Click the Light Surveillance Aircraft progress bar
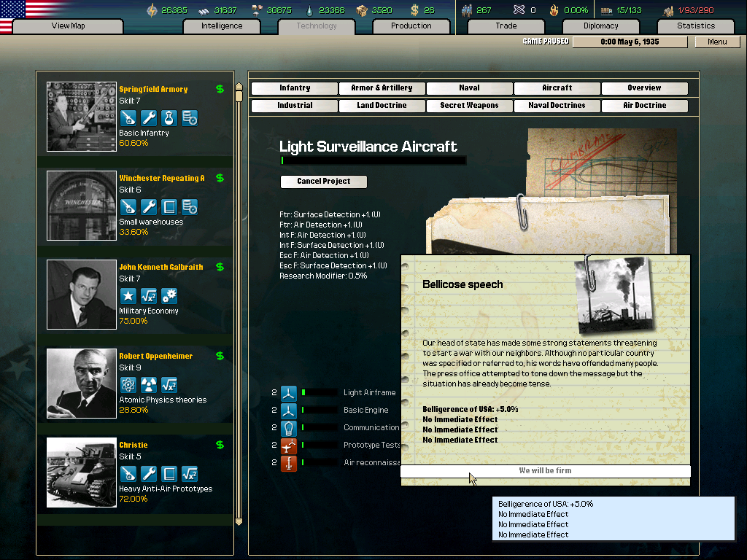This screenshot has width=747, height=560. [x=373, y=160]
